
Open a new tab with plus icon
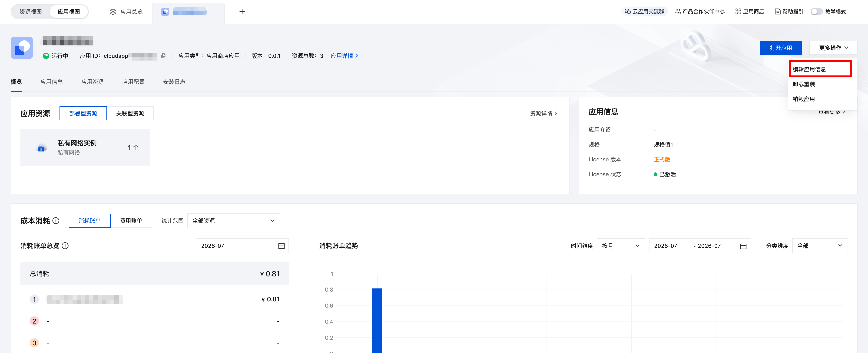coord(242,11)
